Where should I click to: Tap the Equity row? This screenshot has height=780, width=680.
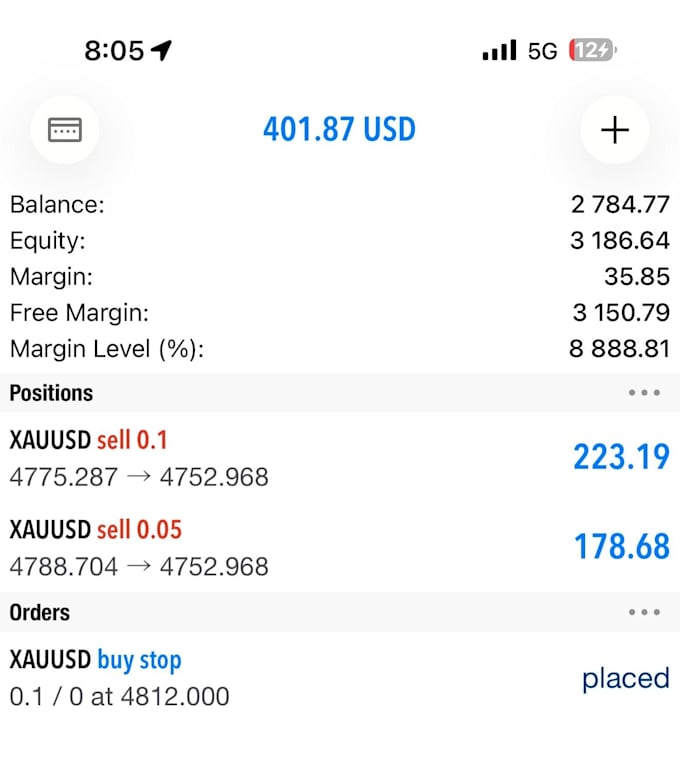tap(340, 241)
